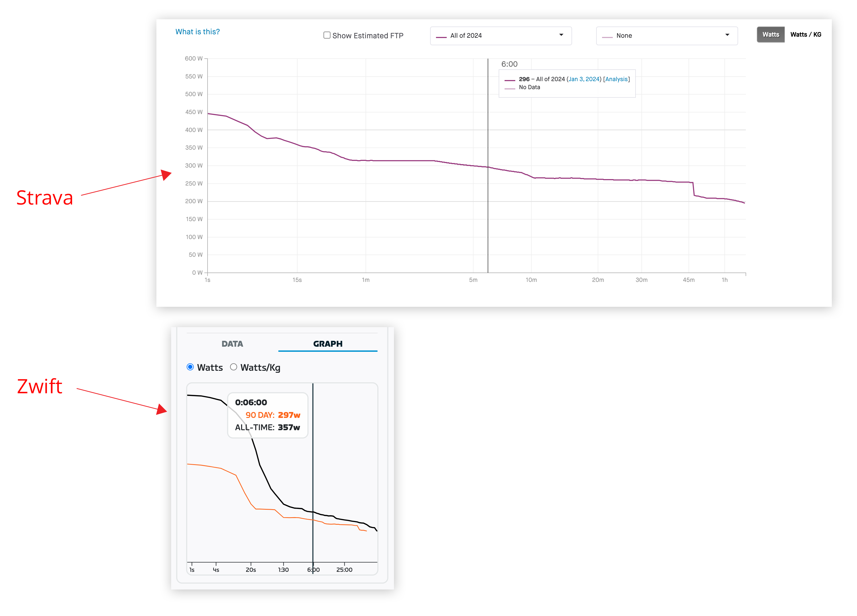
Task: Click the '357w' all-time value
Action: [289, 428]
